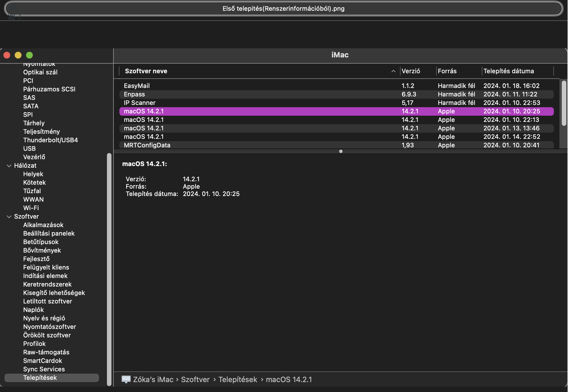
Task: Click macOS 14.2.1 in the path bar
Action: point(289,380)
